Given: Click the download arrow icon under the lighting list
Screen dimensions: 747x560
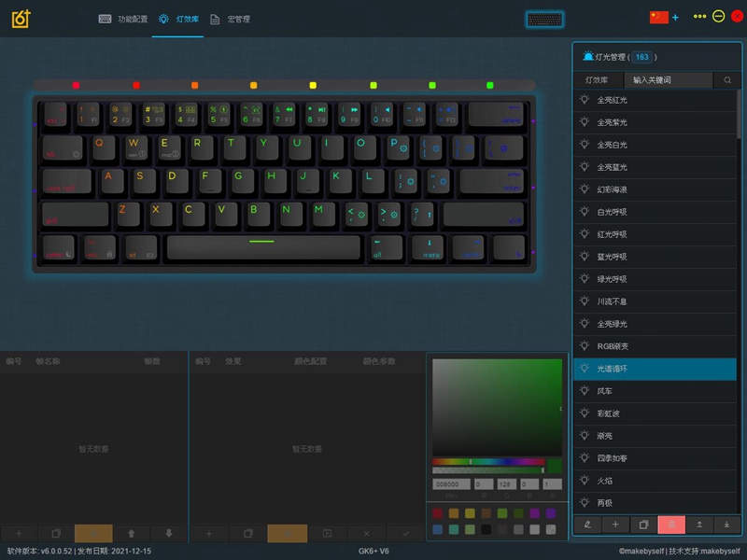Looking at the screenshot, I should pyautogui.click(x=726, y=525).
